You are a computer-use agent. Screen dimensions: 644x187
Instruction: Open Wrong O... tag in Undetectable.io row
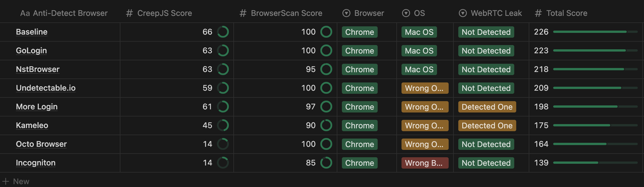[425, 88]
